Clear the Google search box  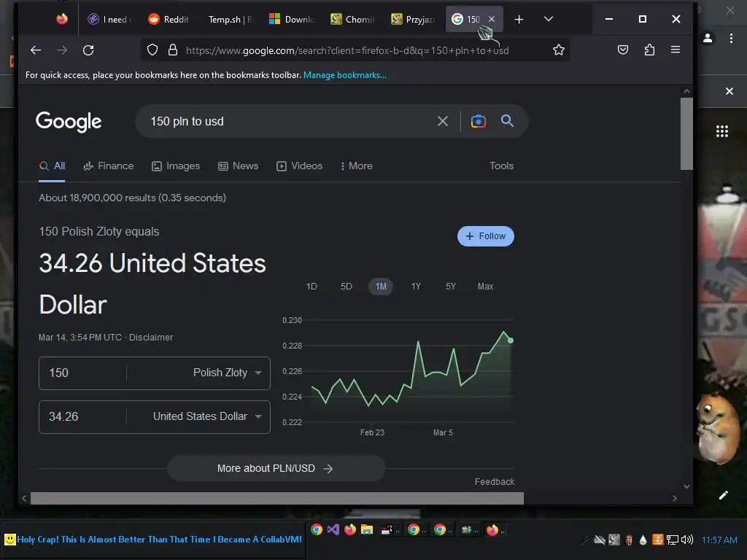pos(443,122)
